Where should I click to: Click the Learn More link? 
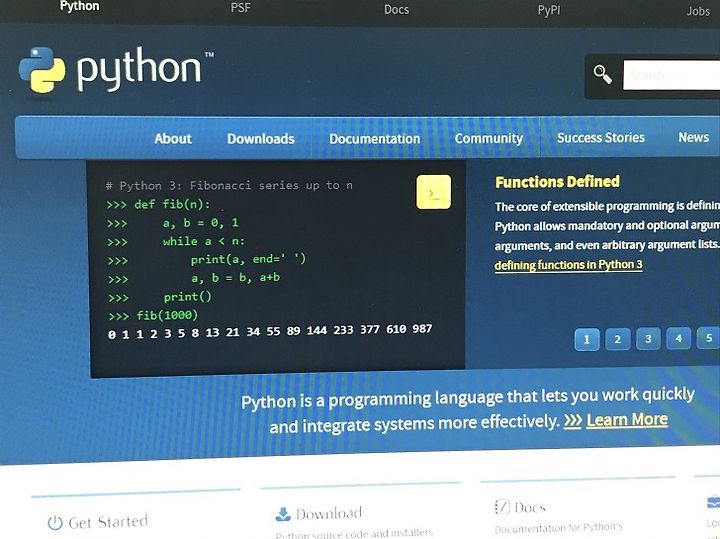627,420
